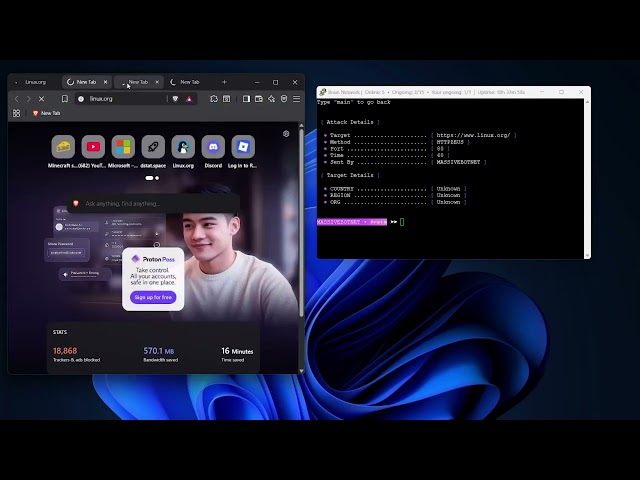Screen dimensions: 640x480
Task: Click the COUNTRY row in the terminal
Action: tap(395, 189)
